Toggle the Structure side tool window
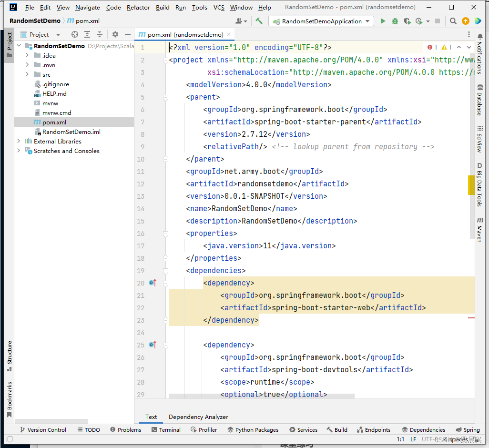Viewport: 489px width, 448px height. pyautogui.click(x=10, y=356)
